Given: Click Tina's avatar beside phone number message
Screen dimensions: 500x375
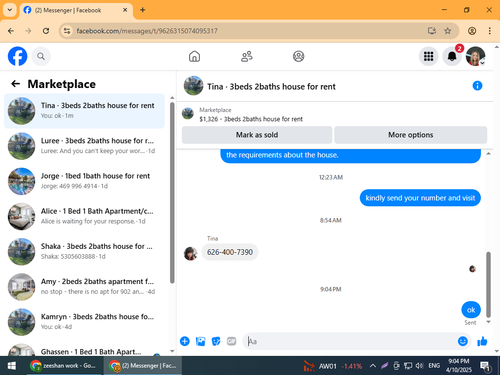Looking at the screenshot, I should [190, 254].
